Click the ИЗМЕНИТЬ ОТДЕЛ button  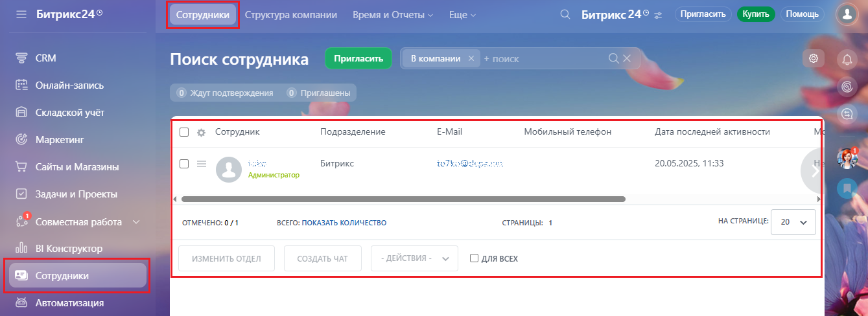tap(226, 258)
